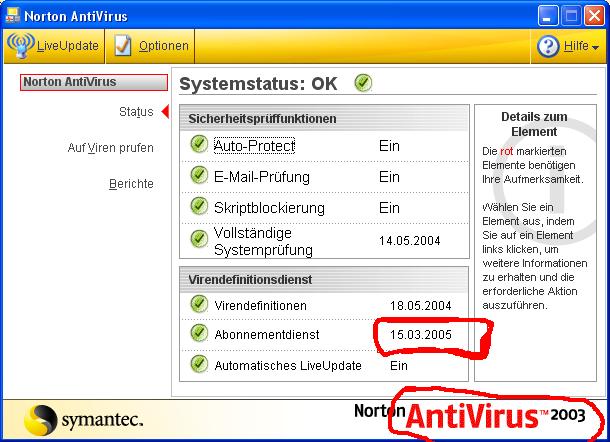Open the Hilfe menu
The width and height of the screenshot is (610, 442).
[x=568, y=46]
